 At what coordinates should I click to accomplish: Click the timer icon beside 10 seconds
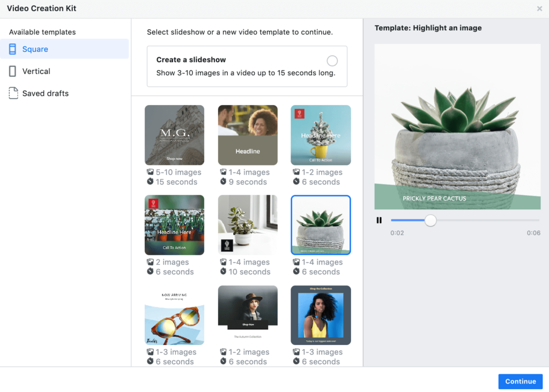pos(223,272)
